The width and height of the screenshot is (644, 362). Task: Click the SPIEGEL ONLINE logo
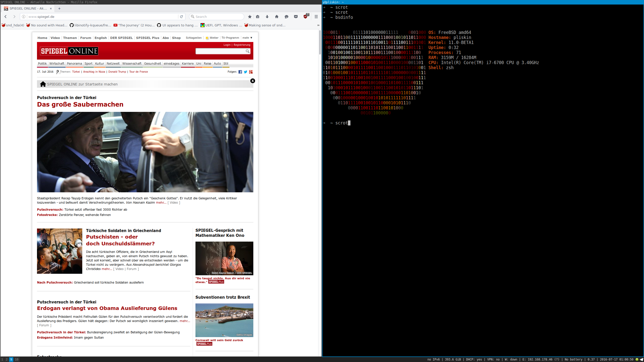pyautogui.click(x=69, y=51)
